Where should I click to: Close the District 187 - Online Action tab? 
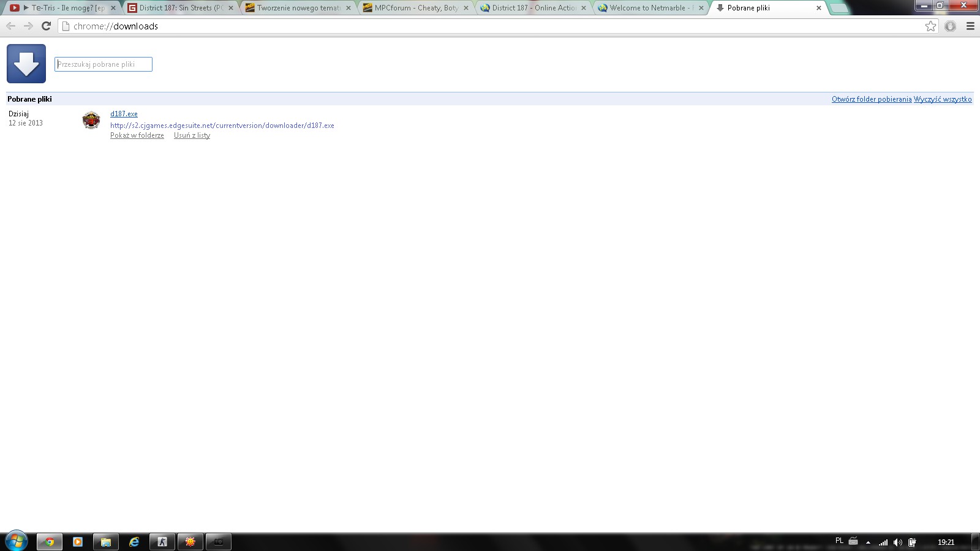(x=584, y=8)
